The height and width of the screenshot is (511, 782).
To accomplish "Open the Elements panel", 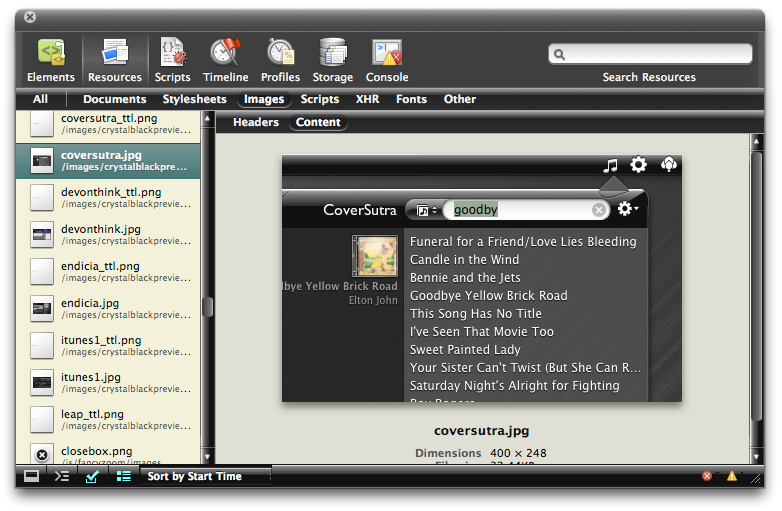I will coord(51,60).
